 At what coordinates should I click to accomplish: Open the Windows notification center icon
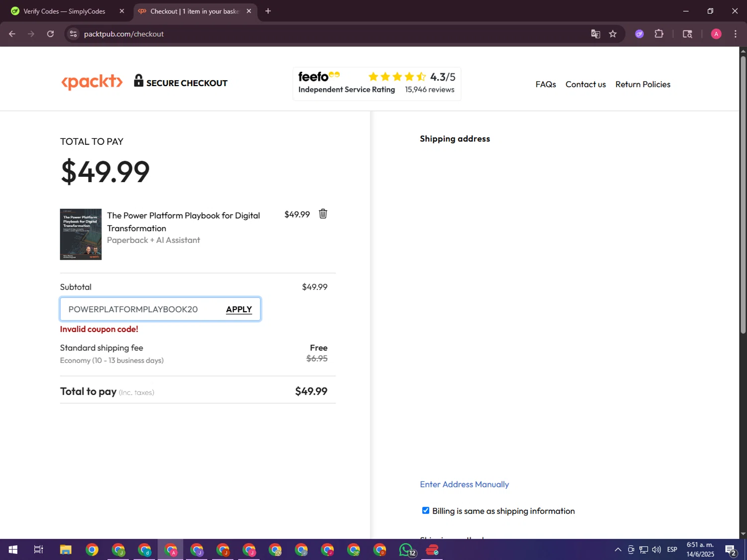point(731,550)
